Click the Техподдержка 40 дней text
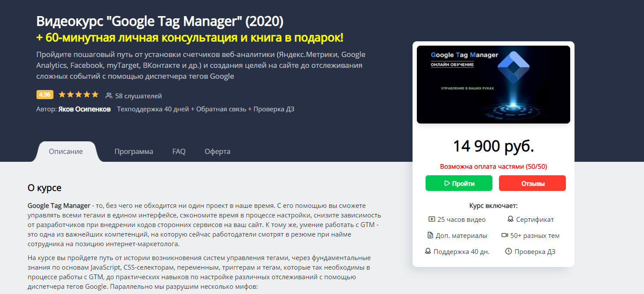The image size is (644, 294). pyautogui.click(x=153, y=109)
